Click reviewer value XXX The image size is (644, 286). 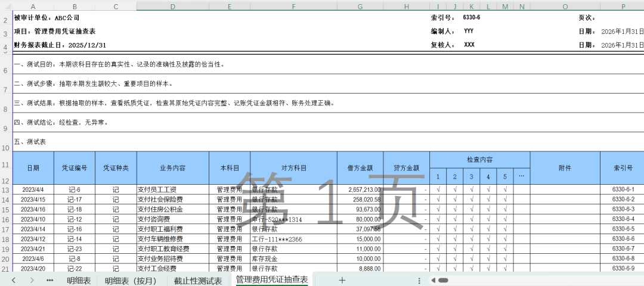(x=469, y=45)
